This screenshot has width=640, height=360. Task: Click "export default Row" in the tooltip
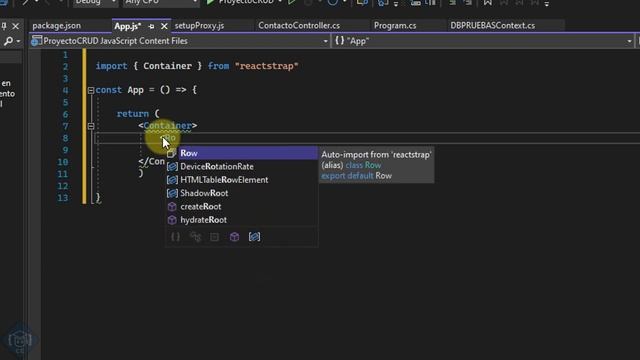(356, 176)
